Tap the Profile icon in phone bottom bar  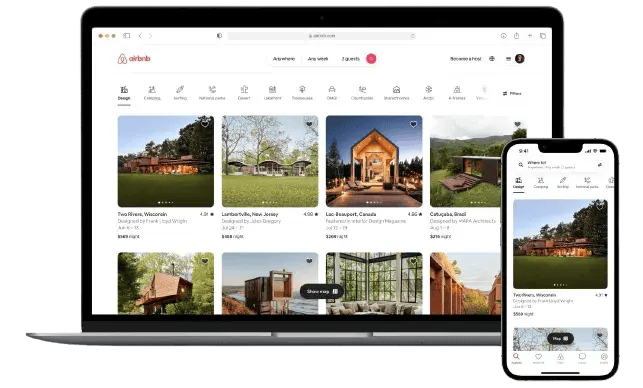(x=604, y=358)
